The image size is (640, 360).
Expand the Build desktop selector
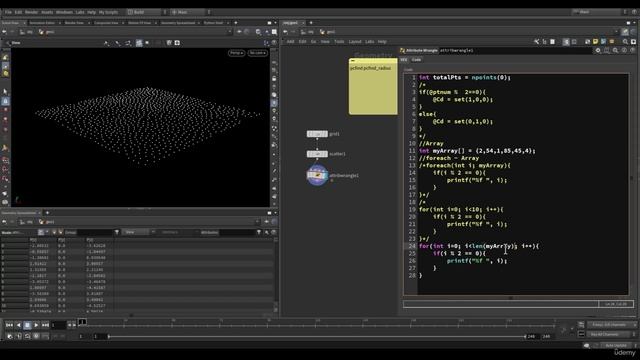[144, 12]
